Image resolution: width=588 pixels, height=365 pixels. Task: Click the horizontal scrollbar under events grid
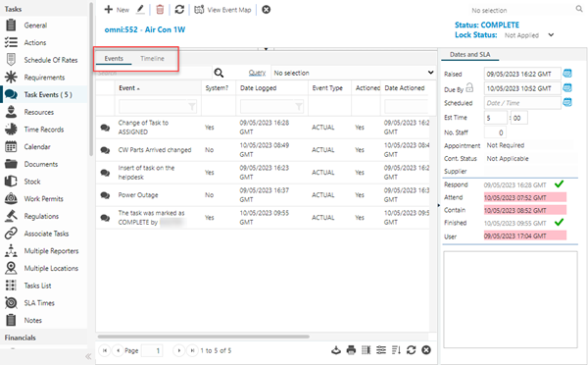tap(204, 337)
